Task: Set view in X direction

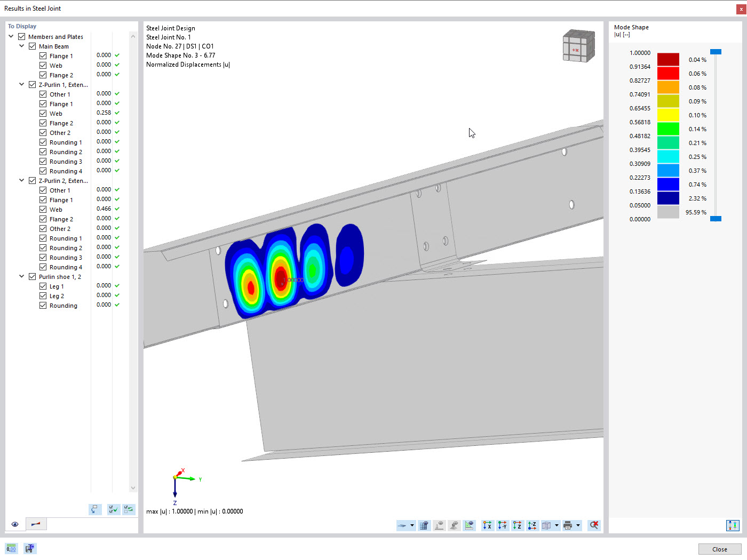Action: click(487, 526)
